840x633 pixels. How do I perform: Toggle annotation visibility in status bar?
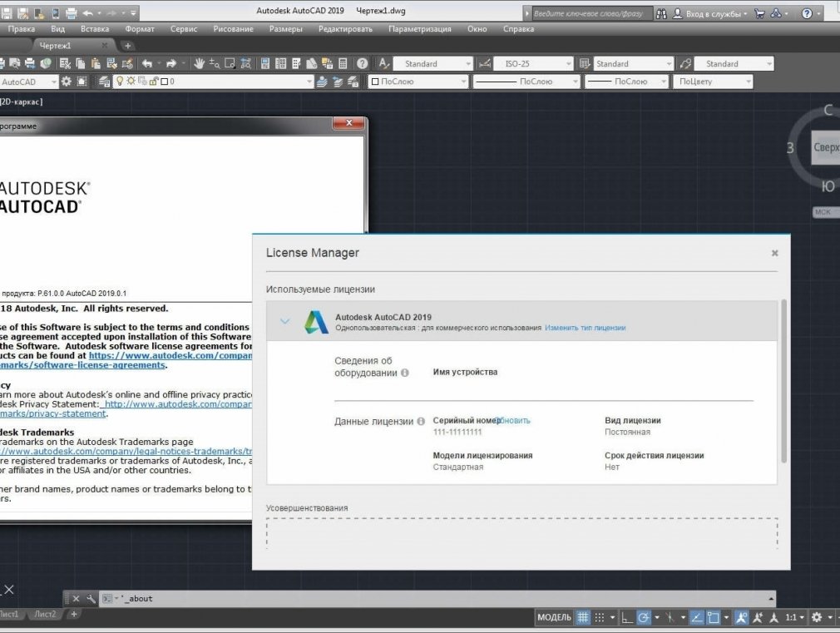click(741, 617)
